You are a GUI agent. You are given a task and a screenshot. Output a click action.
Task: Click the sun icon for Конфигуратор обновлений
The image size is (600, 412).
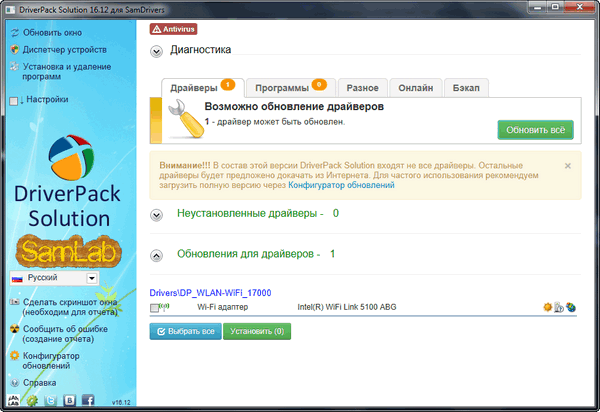(15, 355)
